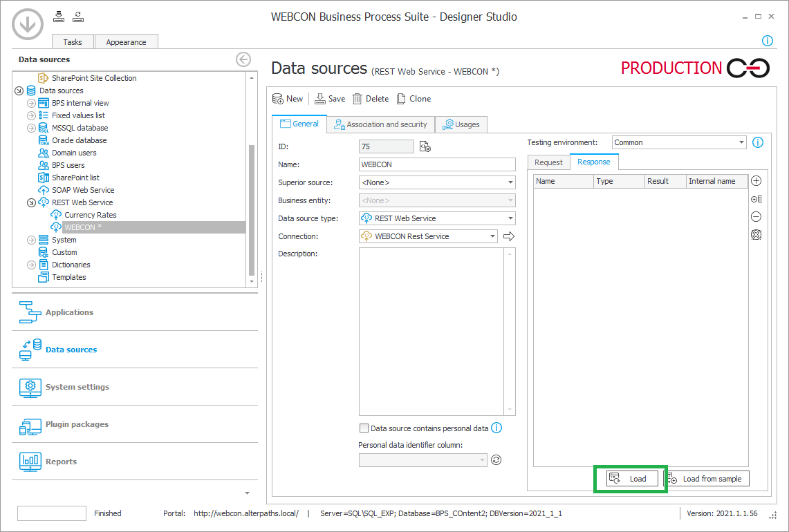789x532 pixels.
Task: Select the Oracle database tree item
Action: click(79, 140)
